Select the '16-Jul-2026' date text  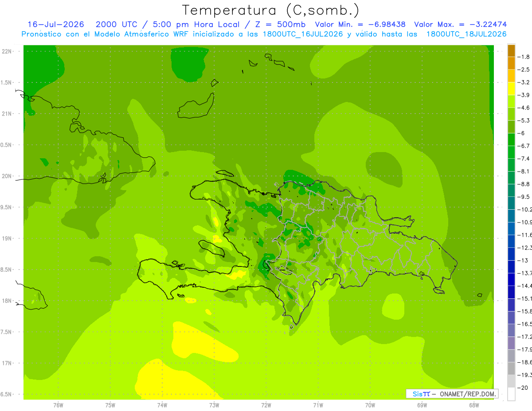pos(55,24)
